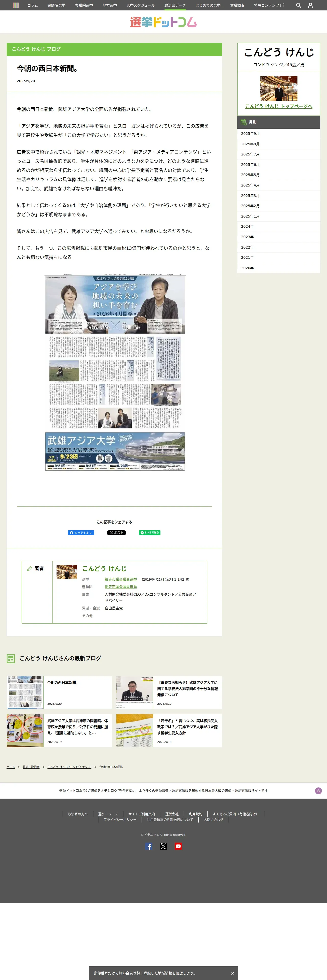Image resolution: width=327 pixels, height=980 pixels.
Task: Send article via LINE button
Action: point(149,532)
